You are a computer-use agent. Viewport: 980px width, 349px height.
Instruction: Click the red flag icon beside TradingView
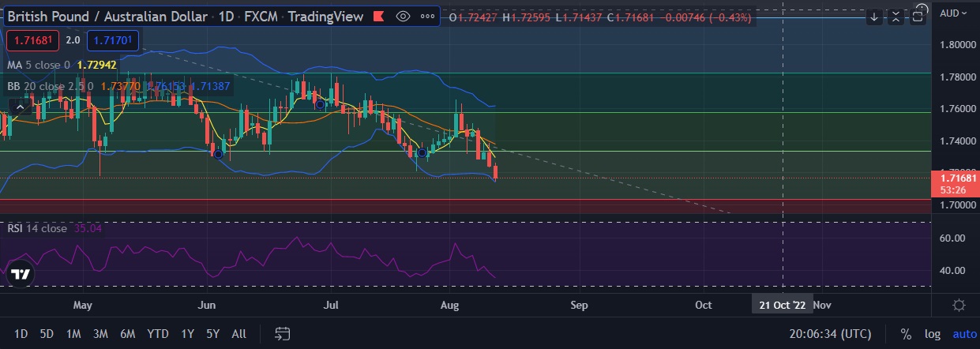[x=379, y=17]
